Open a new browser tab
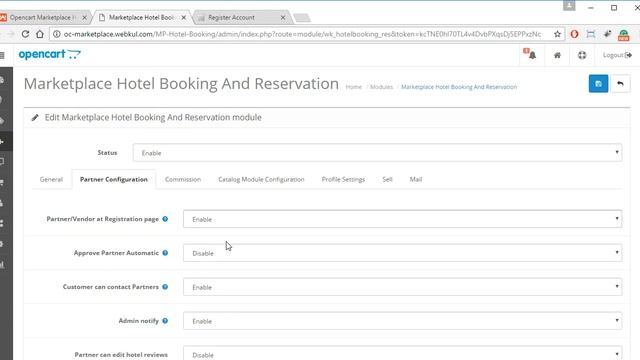The width and height of the screenshot is (640, 360). click(302, 18)
